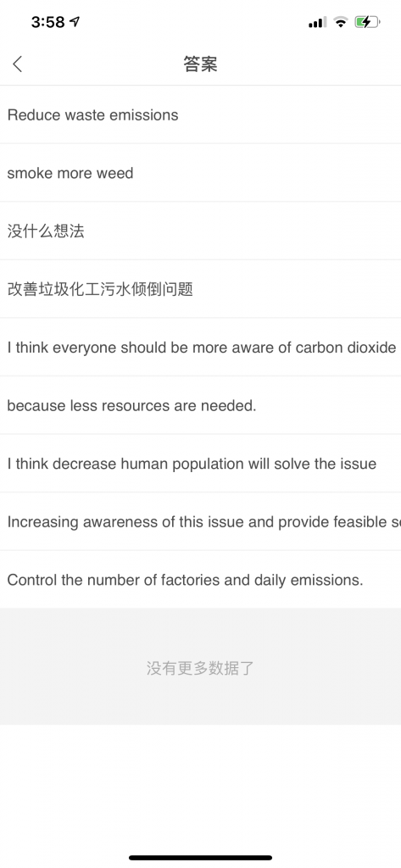Select 'because less resources are needed.' row
401x868 pixels.
200,405
